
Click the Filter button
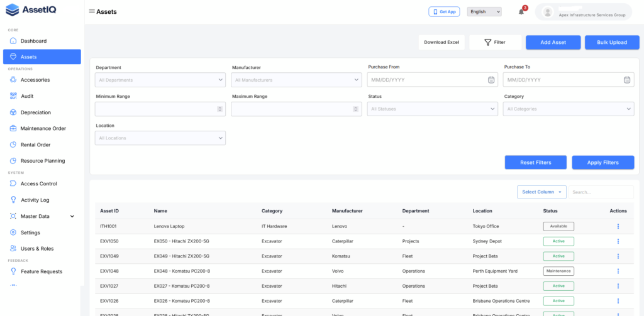(496, 42)
